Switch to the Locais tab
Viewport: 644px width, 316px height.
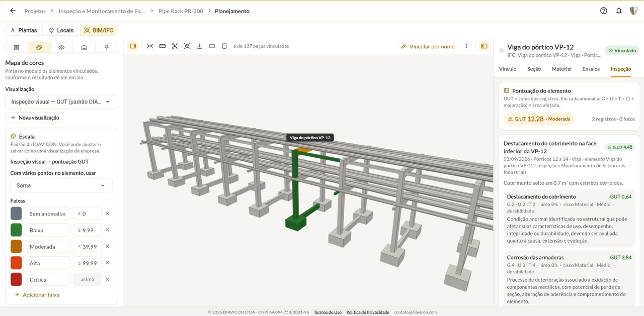coord(61,30)
